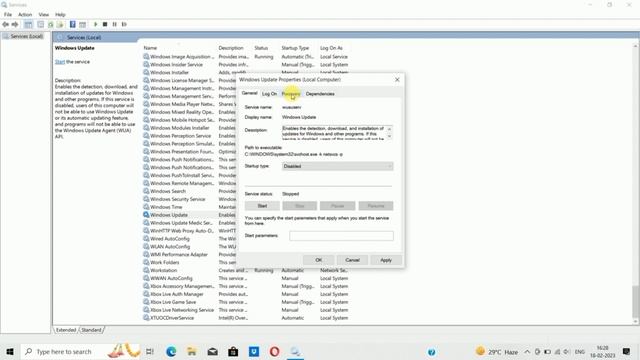
Task: Click OK in the properties dialog
Action: 318,260
